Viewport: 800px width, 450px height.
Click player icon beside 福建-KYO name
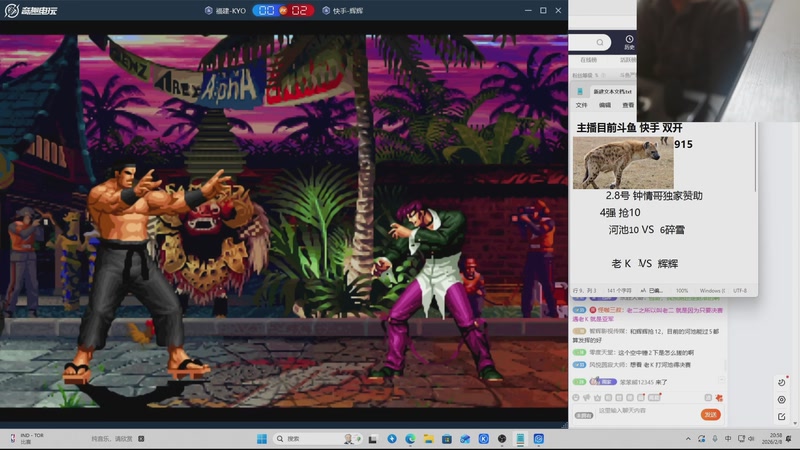208,10
